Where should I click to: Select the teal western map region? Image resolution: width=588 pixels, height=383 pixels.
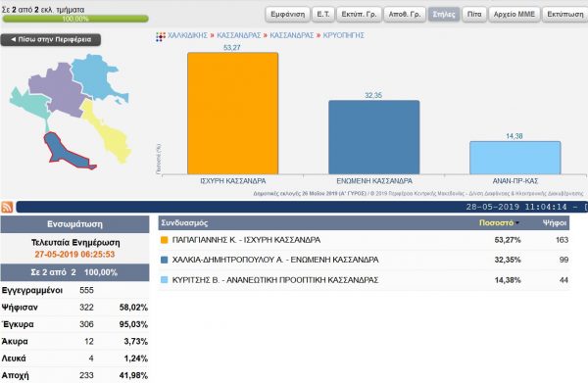[x=30, y=104]
